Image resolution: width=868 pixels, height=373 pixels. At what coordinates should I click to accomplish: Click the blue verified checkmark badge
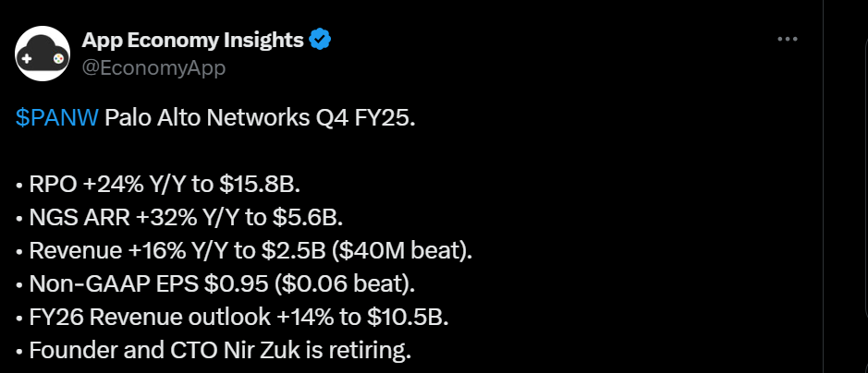pyautogui.click(x=321, y=40)
